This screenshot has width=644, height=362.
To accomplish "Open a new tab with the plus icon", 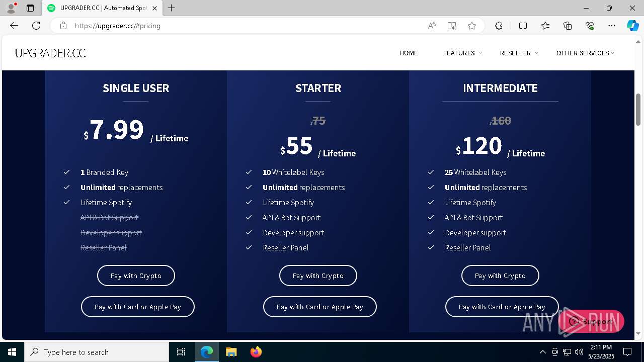I will (172, 8).
